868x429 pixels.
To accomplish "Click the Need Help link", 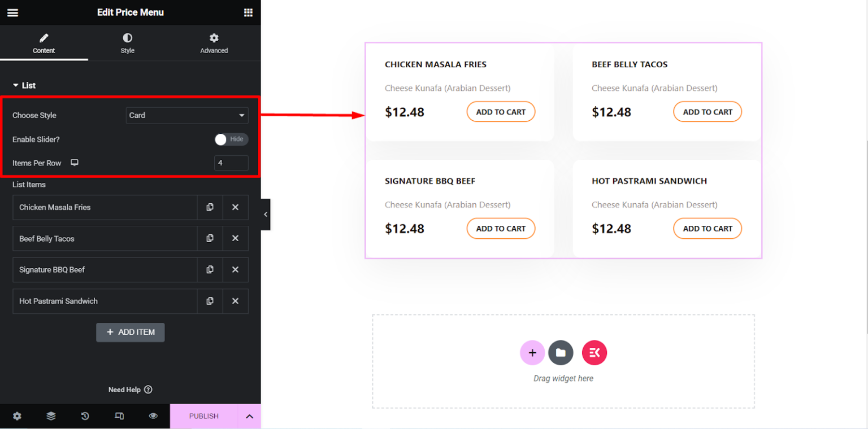I will point(130,389).
